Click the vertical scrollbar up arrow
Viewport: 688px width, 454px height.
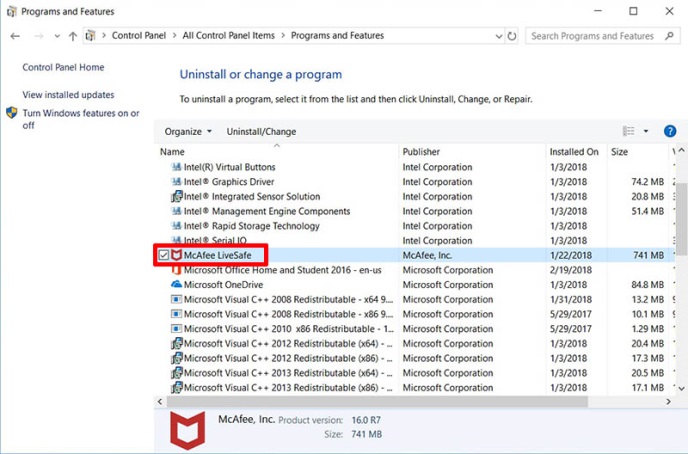[x=681, y=151]
